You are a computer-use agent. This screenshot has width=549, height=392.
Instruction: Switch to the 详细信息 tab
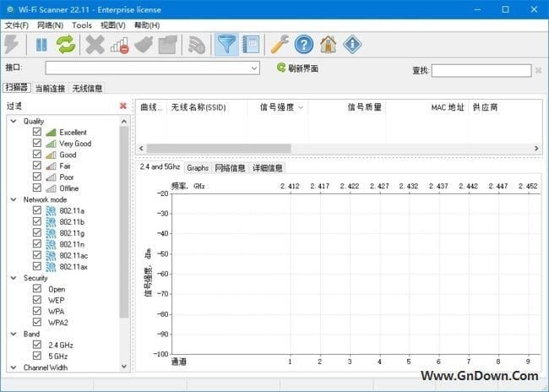[x=268, y=168]
